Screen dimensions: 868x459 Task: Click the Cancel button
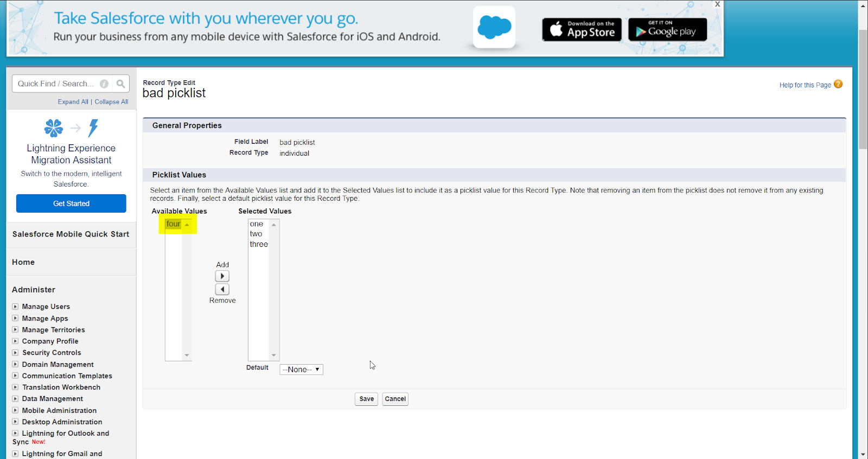click(395, 399)
